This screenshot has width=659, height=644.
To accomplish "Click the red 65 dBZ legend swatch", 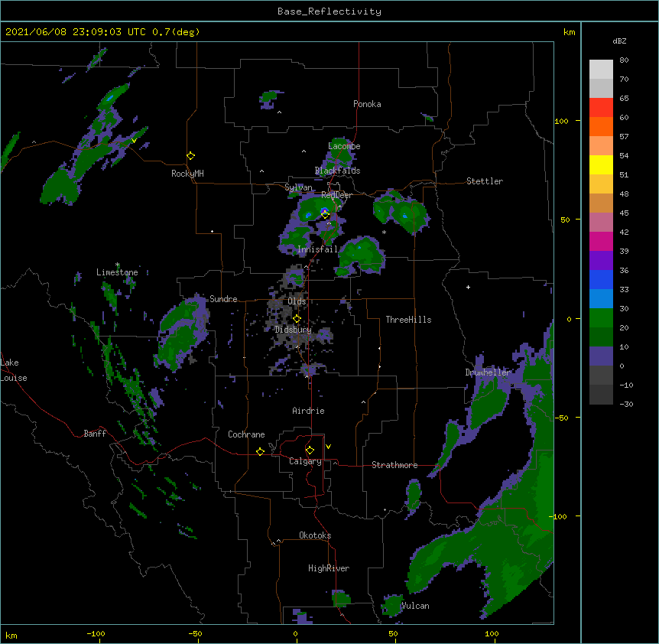I will pyautogui.click(x=601, y=107).
